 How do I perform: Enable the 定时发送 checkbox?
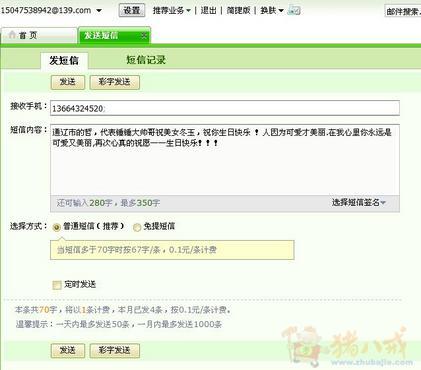57,285
